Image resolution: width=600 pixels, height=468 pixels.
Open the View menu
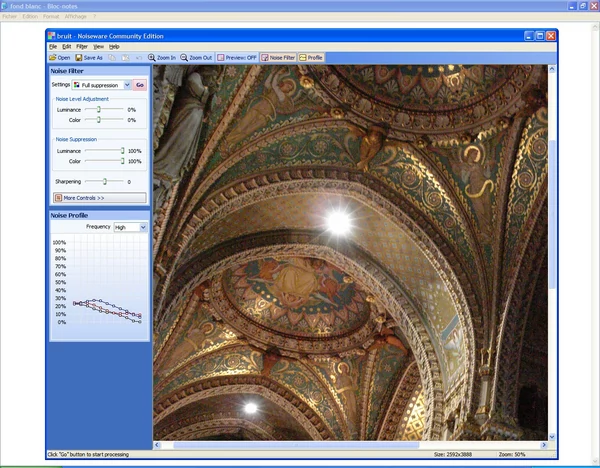click(98, 47)
